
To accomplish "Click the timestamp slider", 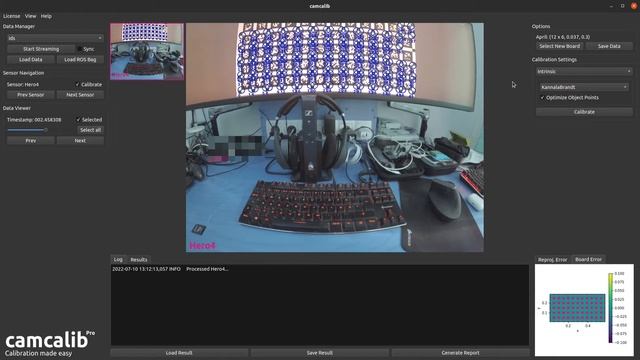I will tap(27, 130).
